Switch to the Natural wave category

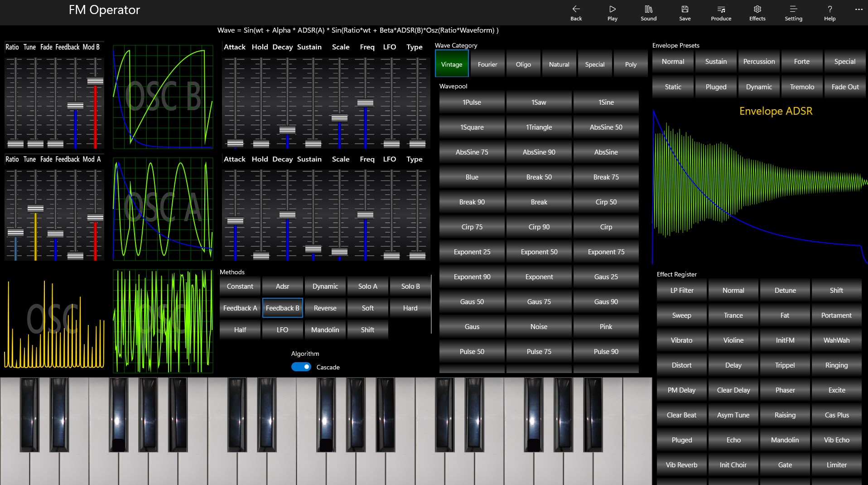pyautogui.click(x=559, y=64)
